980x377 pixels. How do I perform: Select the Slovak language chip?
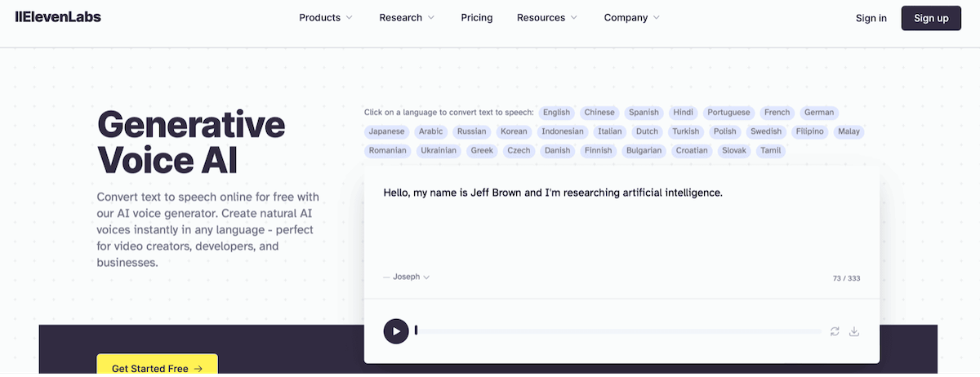tap(734, 150)
